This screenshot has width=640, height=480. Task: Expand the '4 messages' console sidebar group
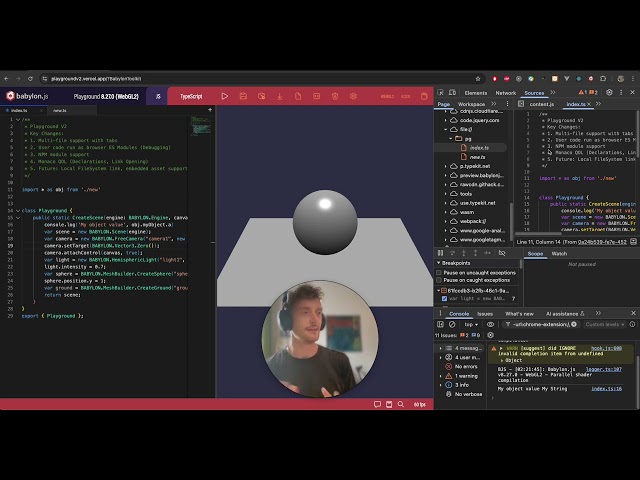[441, 348]
